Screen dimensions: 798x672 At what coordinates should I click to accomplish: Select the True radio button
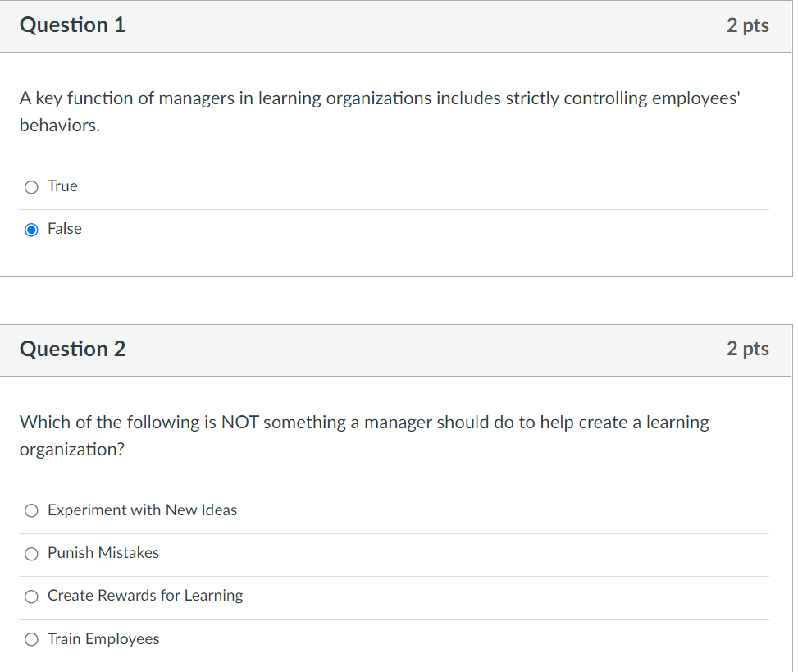point(30,187)
